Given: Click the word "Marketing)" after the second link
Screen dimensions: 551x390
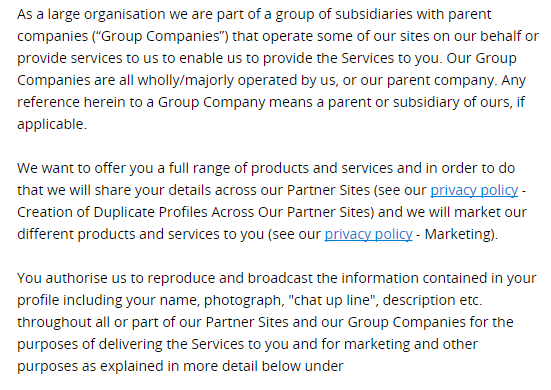Looking at the screenshot, I should 461,234.
